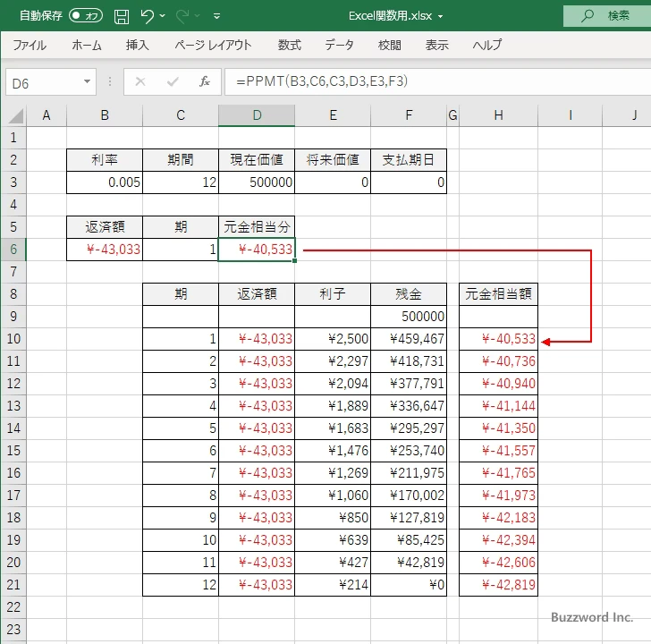
Task: Select column H header
Action: pyautogui.click(x=498, y=115)
